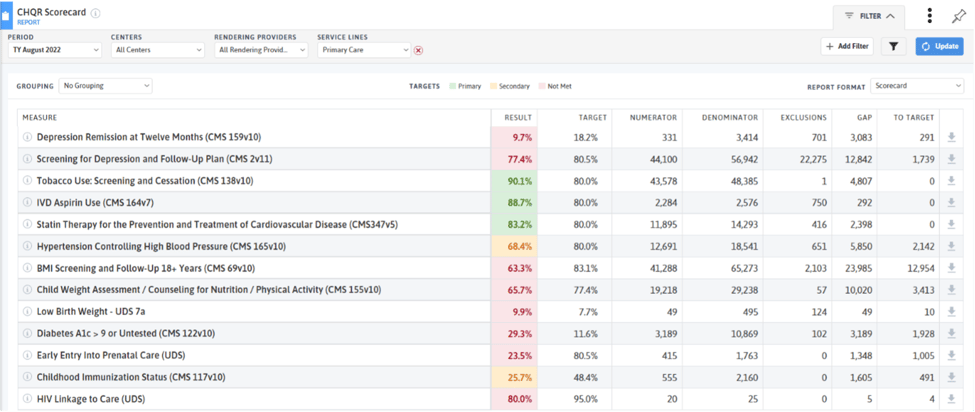Change Report Format dropdown from Scorecard

point(916,86)
